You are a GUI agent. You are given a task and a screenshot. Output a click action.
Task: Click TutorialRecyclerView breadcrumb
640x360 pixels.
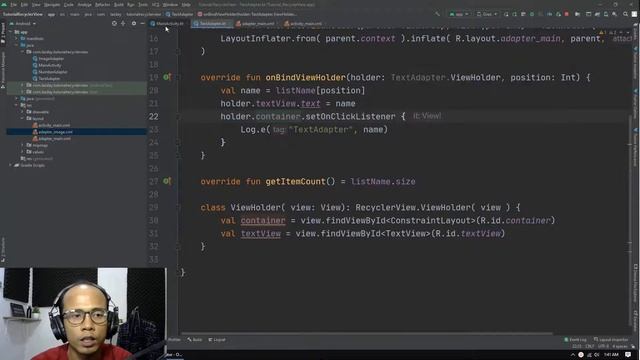[23, 14]
